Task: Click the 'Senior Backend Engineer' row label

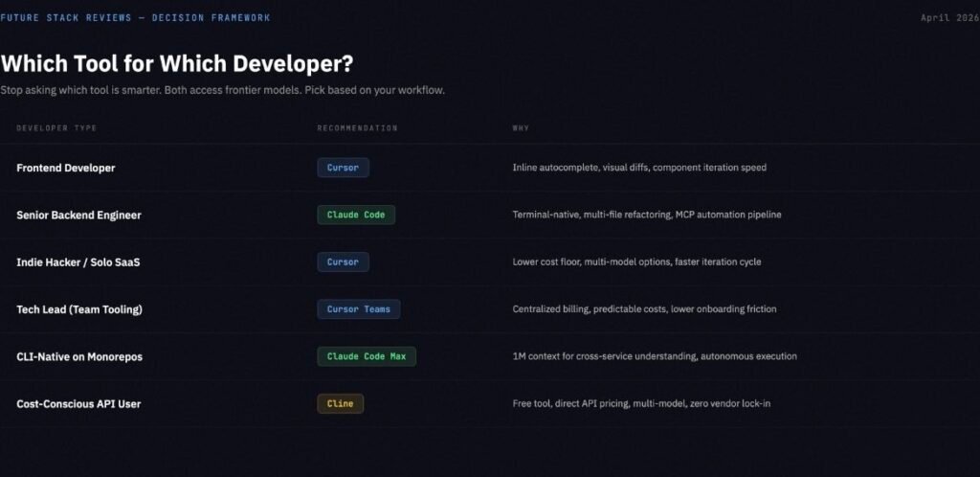Action: click(x=78, y=216)
